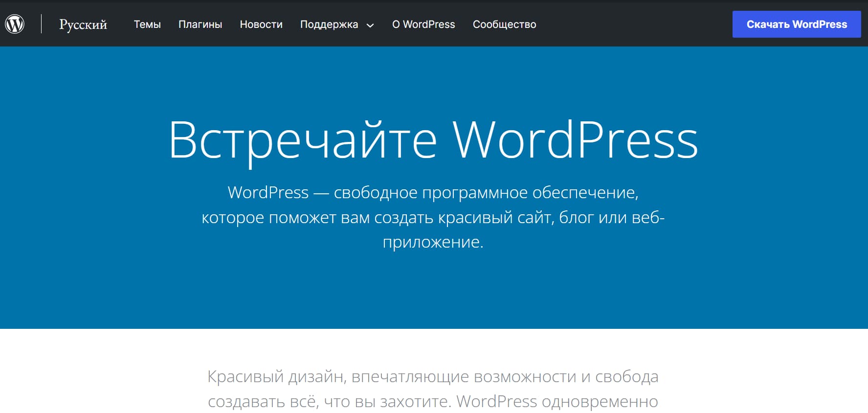Visit the Сообщество menu link
Viewport: 868px width, 413px height.
(x=504, y=24)
